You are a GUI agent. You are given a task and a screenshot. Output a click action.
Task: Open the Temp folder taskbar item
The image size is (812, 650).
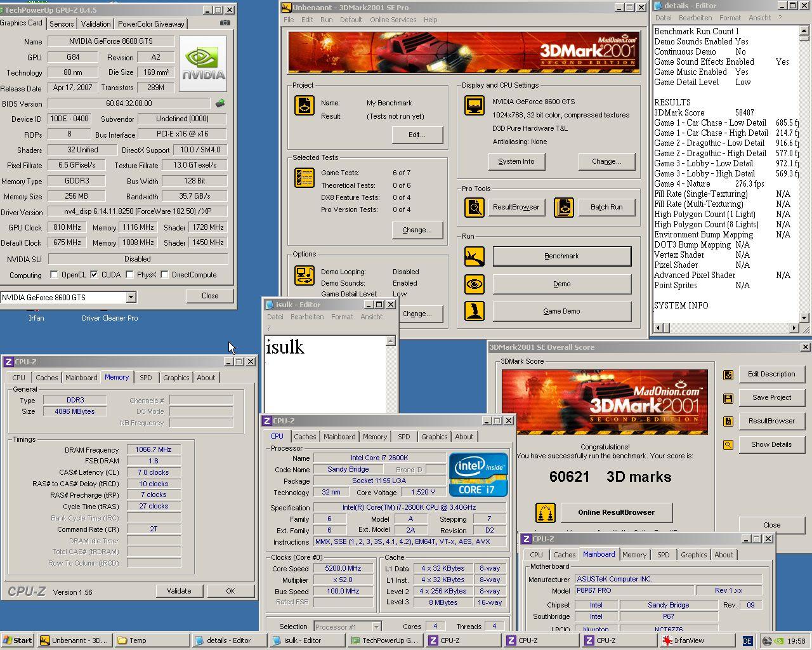(x=152, y=640)
